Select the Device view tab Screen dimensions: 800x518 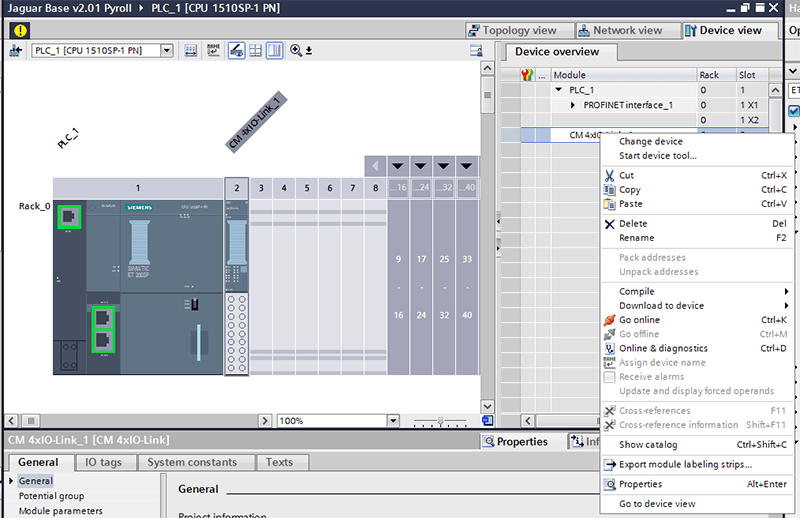(730, 31)
